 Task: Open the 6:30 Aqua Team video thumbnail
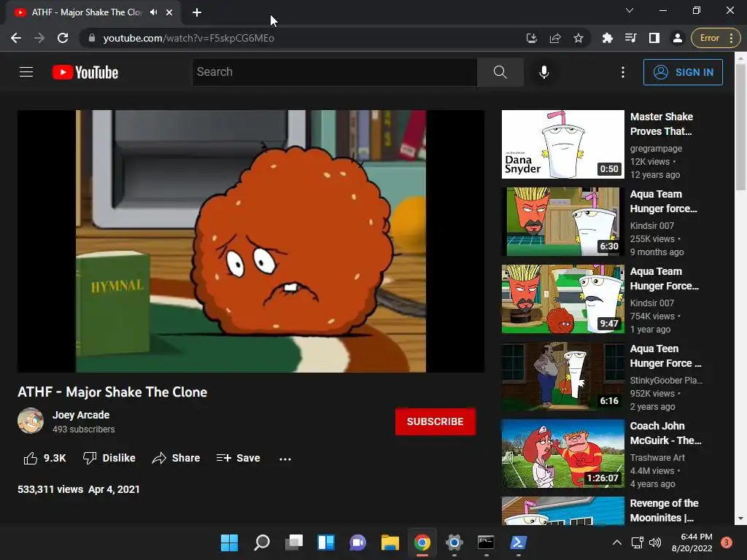(562, 222)
